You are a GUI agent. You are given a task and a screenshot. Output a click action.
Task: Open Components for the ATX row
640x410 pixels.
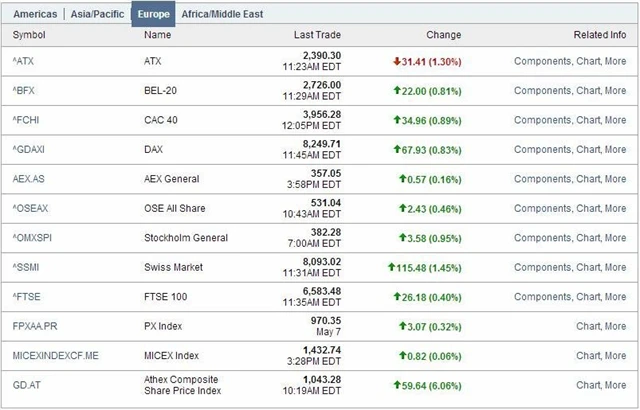pyautogui.click(x=543, y=62)
